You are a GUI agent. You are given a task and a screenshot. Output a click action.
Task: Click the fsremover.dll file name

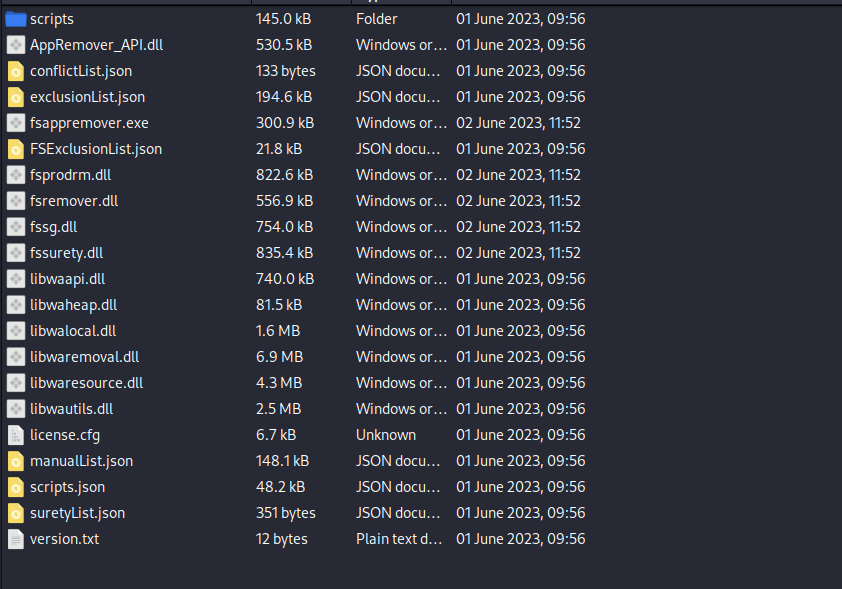(x=74, y=201)
